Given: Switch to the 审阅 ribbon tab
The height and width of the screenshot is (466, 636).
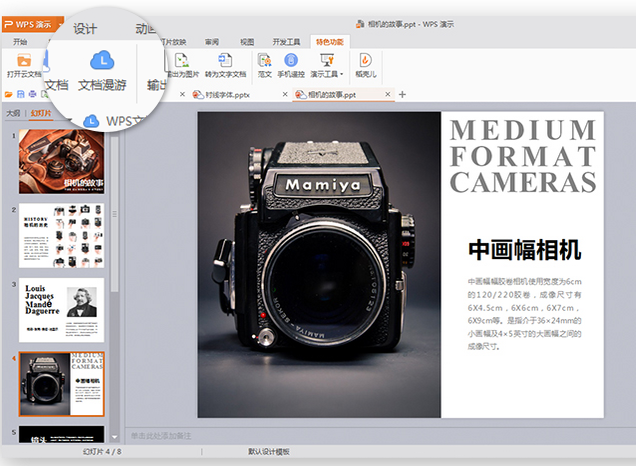Looking at the screenshot, I should coord(212,42).
